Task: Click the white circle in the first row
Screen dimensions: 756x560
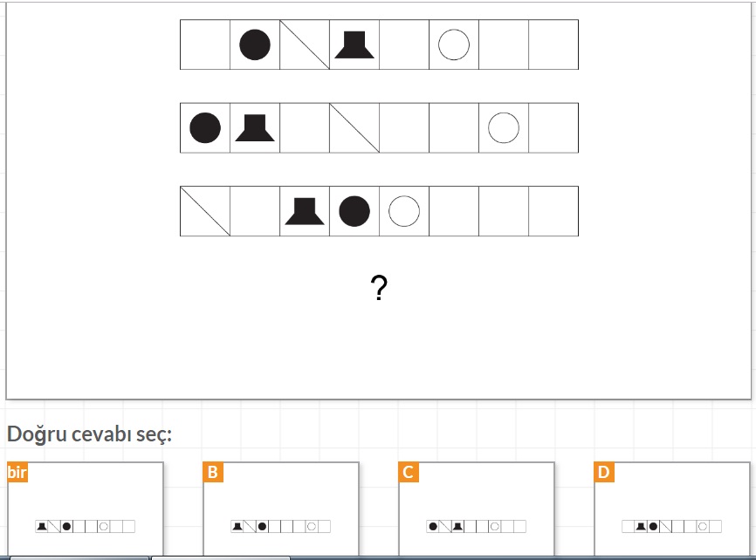Action: point(454,44)
